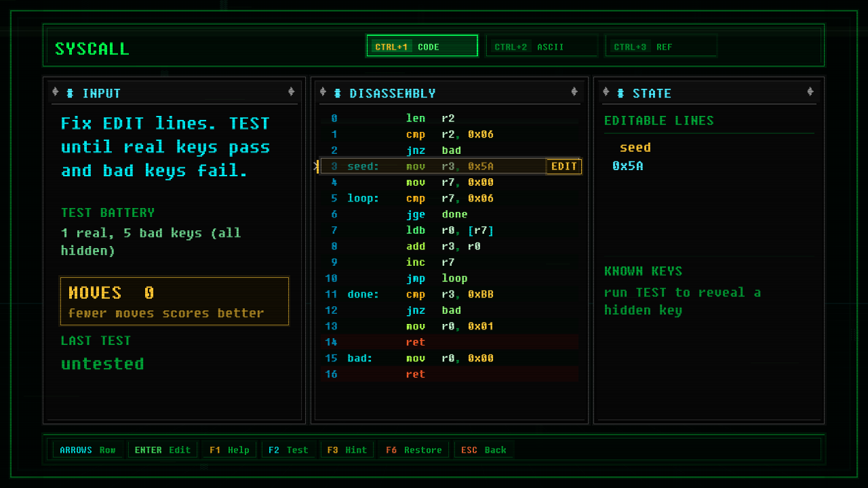Click the row cursor marker beside line 3
Image resolution: width=868 pixels, height=488 pixels.
coord(317,166)
